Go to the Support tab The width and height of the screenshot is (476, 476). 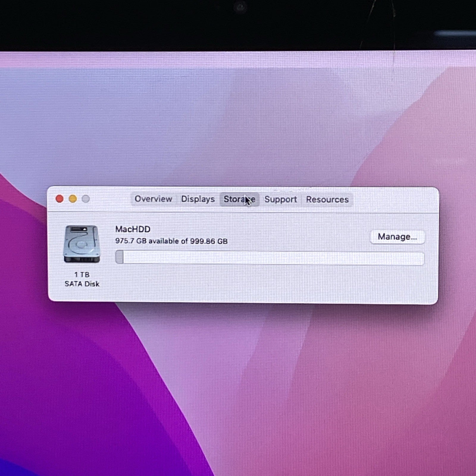pos(281,200)
